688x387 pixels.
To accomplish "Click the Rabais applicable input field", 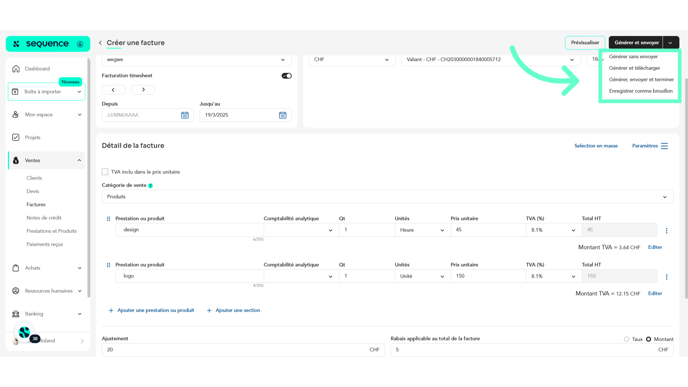I will click(x=532, y=350).
